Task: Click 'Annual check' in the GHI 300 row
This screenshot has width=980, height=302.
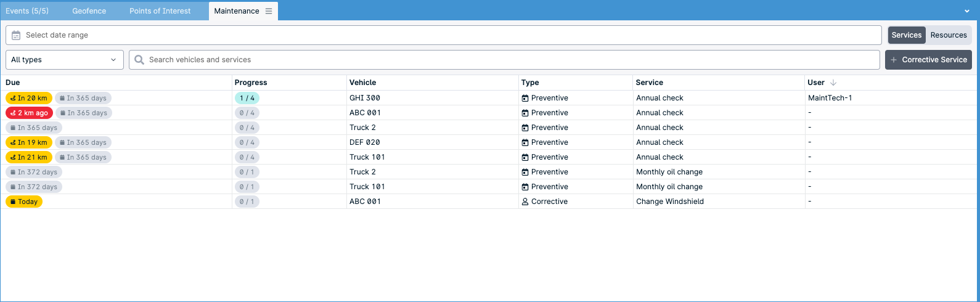Action: (x=660, y=98)
